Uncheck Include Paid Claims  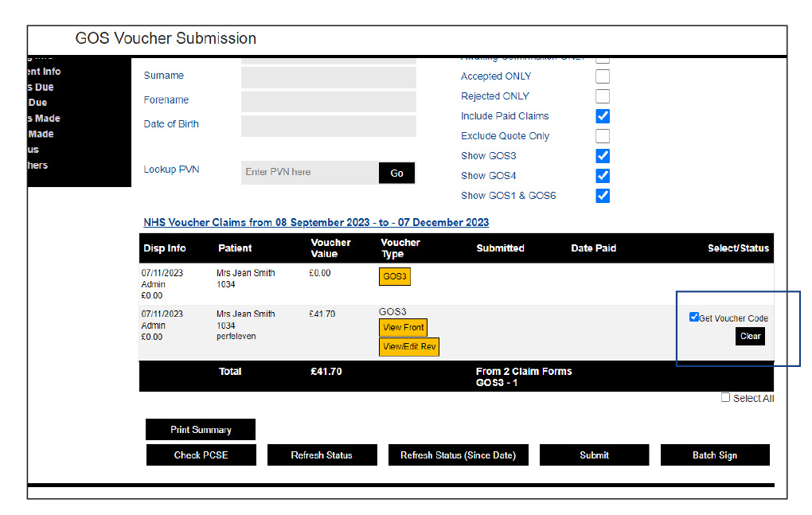603,116
